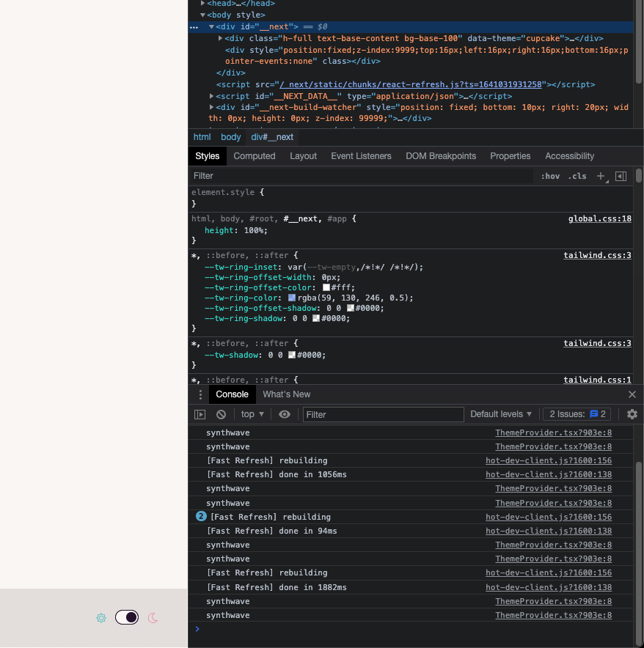Image resolution: width=644 pixels, height=648 pixels.
Task: Expand the head element in the DOM tree
Action: coord(203,3)
